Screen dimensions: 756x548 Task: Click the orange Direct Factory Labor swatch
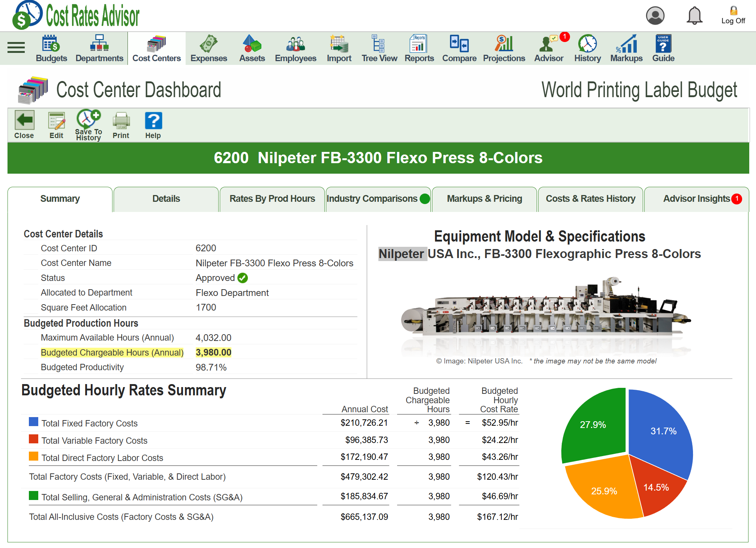pyautogui.click(x=33, y=456)
